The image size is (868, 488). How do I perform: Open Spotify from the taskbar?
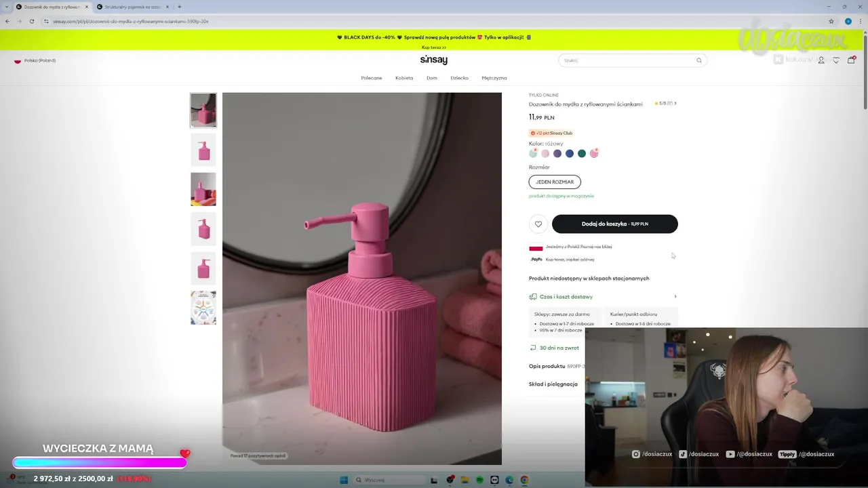click(479, 480)
